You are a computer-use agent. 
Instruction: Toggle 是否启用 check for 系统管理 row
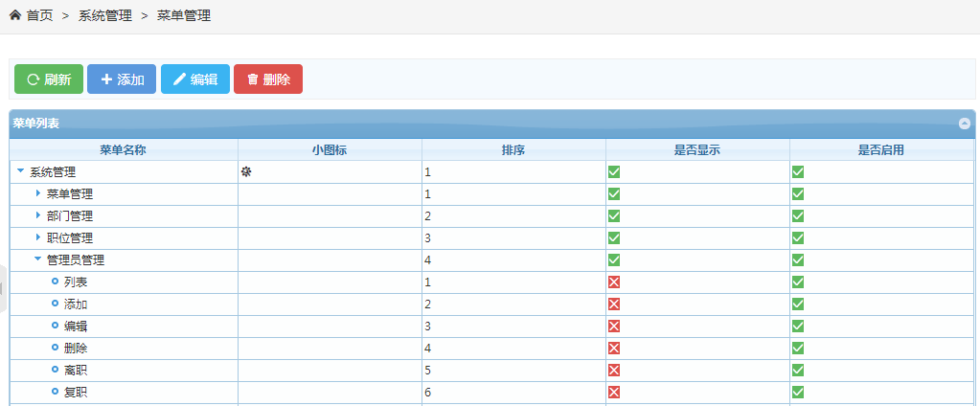797,171
